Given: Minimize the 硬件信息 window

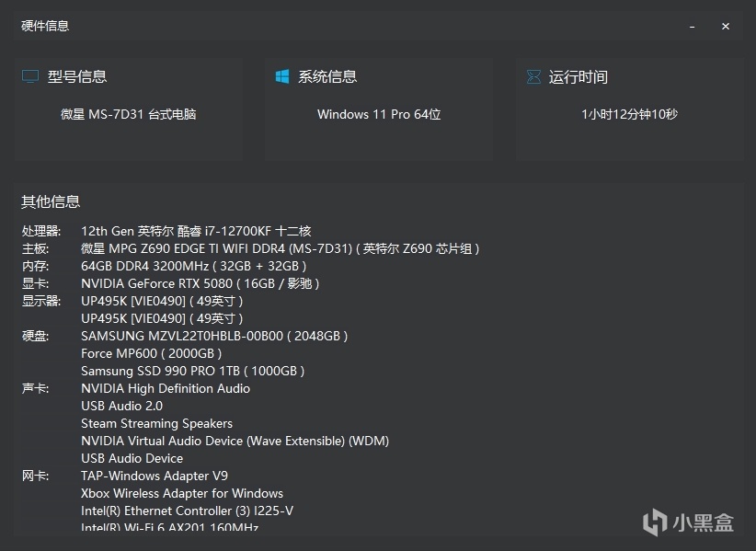Looking at the screenshot, I should pos(692,27).
